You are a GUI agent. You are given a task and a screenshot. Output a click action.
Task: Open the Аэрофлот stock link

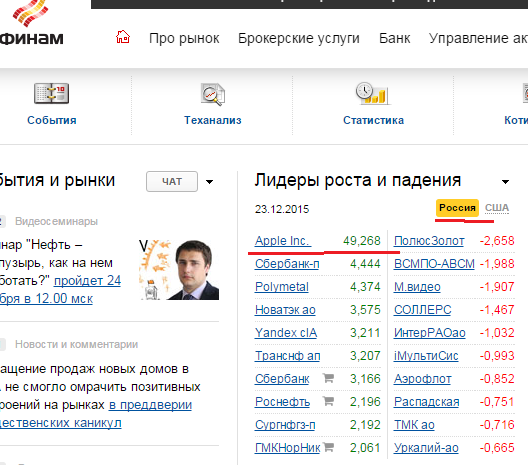pos(423,379)
